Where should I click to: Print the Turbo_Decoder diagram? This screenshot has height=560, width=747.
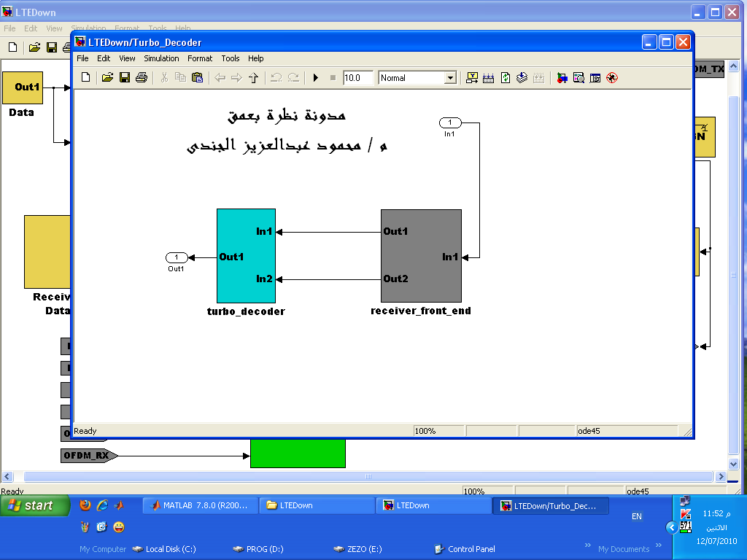tap(142, 77)
